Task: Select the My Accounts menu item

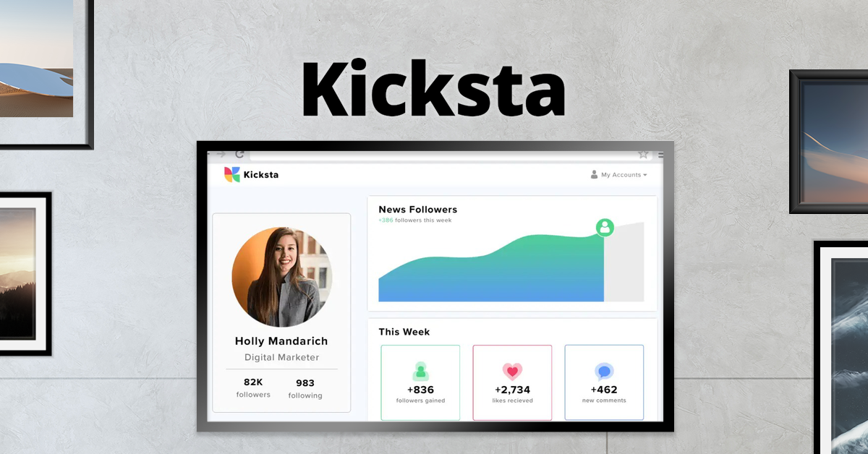Action: pos(619,175)
